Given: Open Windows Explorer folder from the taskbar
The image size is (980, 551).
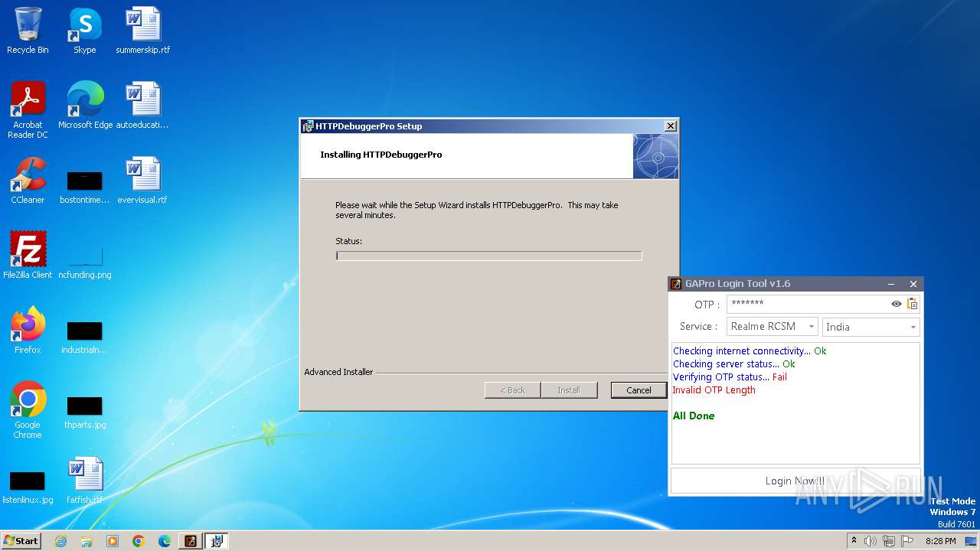Looking at the screenshot, I should (87, 541).
